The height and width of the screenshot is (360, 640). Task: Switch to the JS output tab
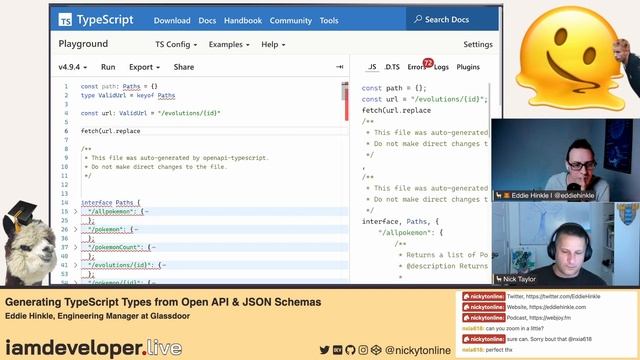pos(372,67)
